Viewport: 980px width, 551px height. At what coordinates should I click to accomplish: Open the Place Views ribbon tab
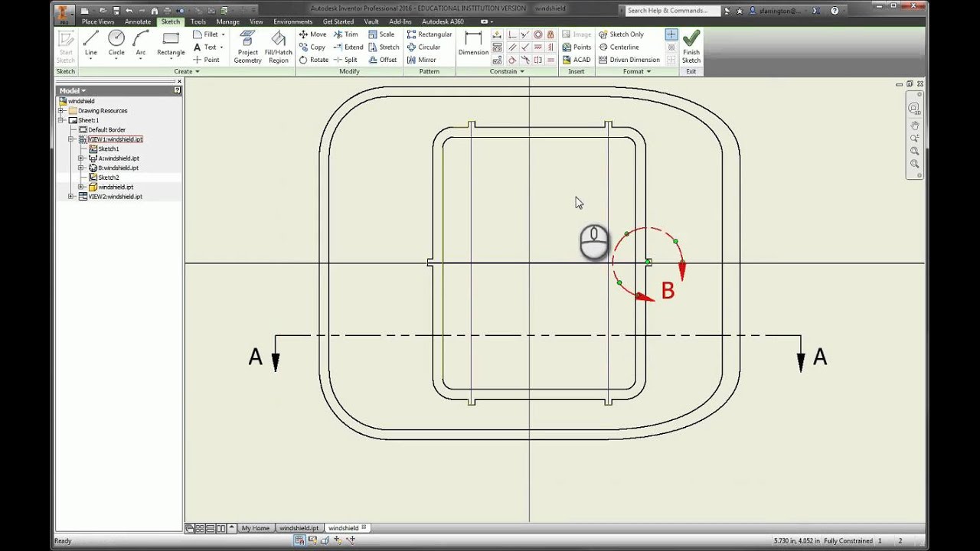click(98, 21)
